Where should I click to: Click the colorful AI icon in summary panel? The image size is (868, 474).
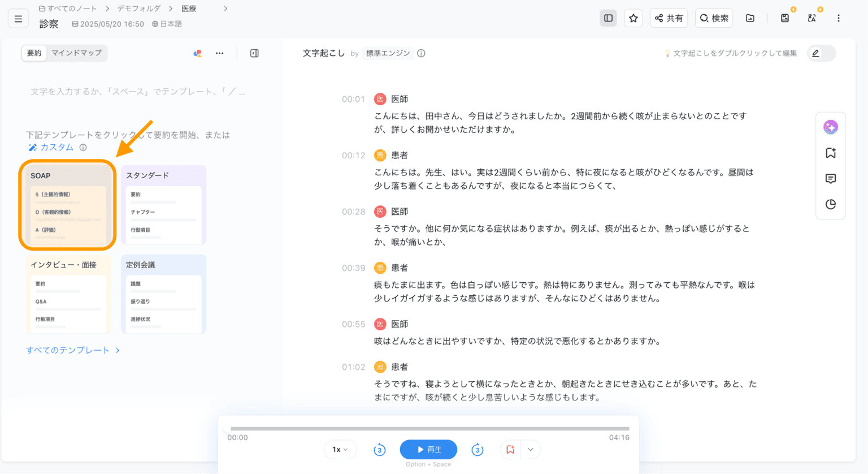[x=197, y=53]
